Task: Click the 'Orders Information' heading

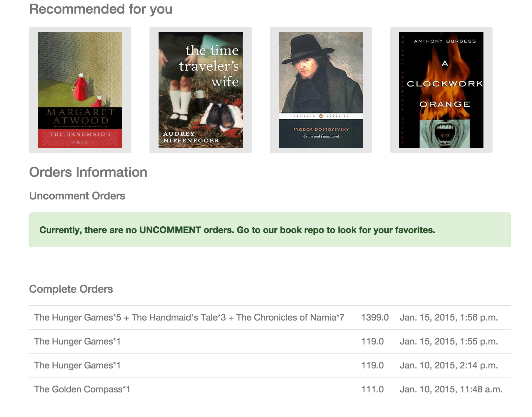Action: (x=88, y=172)
